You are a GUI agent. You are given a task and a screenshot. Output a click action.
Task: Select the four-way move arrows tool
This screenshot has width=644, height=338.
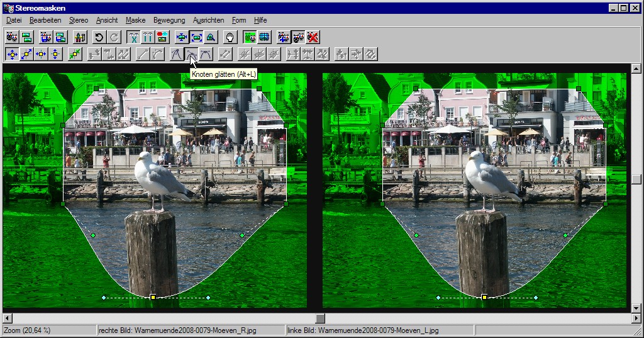(x=12, y=54)
